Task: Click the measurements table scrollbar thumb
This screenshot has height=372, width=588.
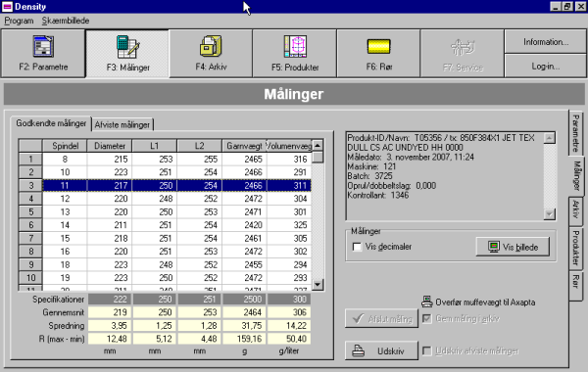Action: [318, 157]
